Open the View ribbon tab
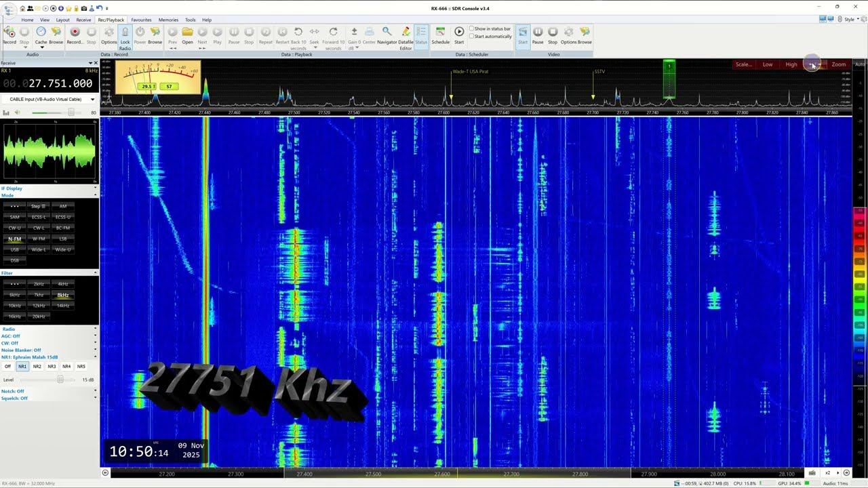This screenshot has height=488, width=868. pos(45,20)
